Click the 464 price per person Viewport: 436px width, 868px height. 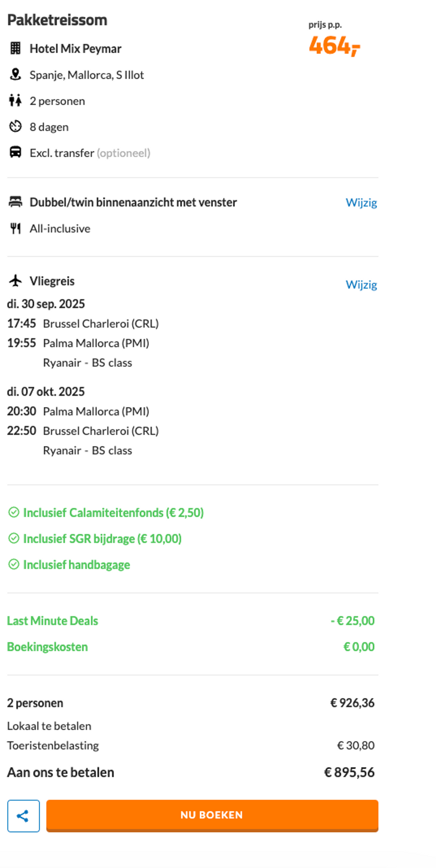click(334, 45)
